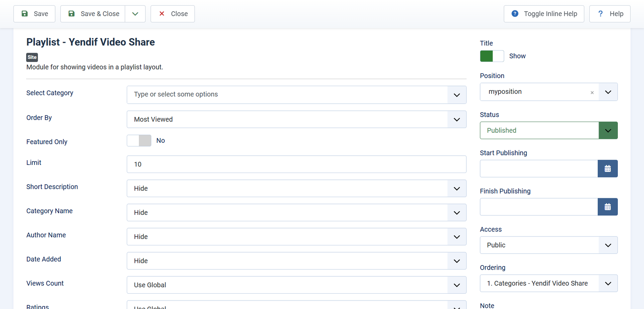
Task: Toggle the Title Show switch
Action: (492, 56)
